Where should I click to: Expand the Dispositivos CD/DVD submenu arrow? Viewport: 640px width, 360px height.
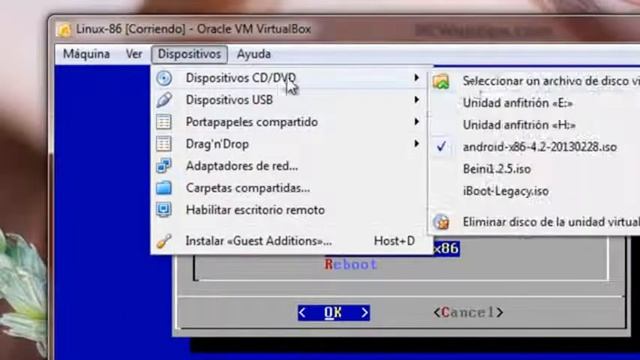(x=416, y=78)
